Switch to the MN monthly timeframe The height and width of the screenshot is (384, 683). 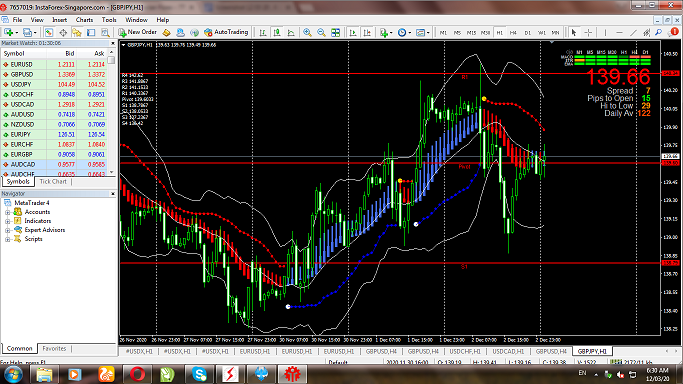pos(555,33)
